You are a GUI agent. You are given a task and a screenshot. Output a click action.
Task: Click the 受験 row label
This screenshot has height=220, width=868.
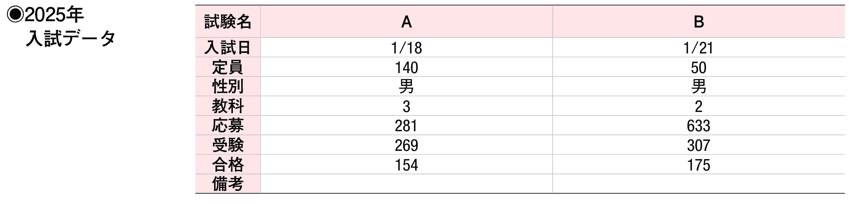[x=228, y=145]
